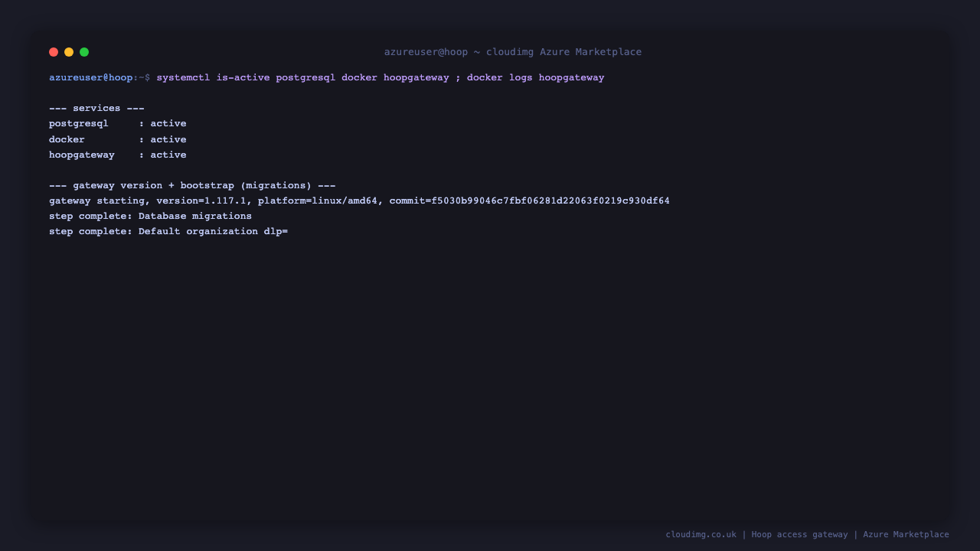
Task: Click the green maximize window dot
Action: [x=84, y=52]
